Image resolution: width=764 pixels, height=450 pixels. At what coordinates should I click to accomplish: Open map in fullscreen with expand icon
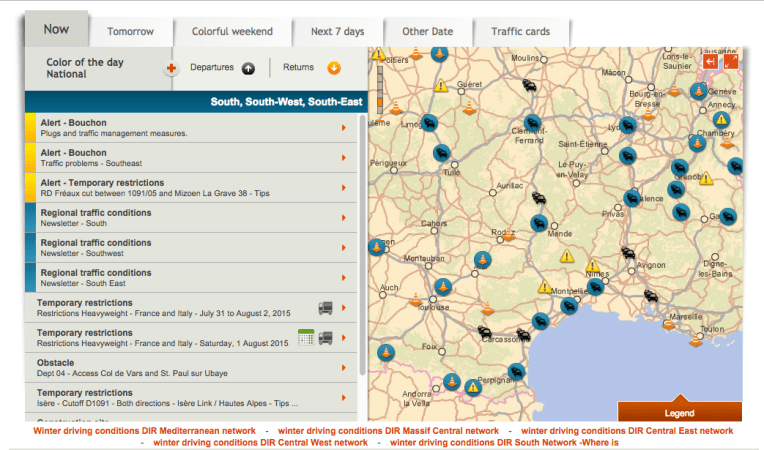731,61
